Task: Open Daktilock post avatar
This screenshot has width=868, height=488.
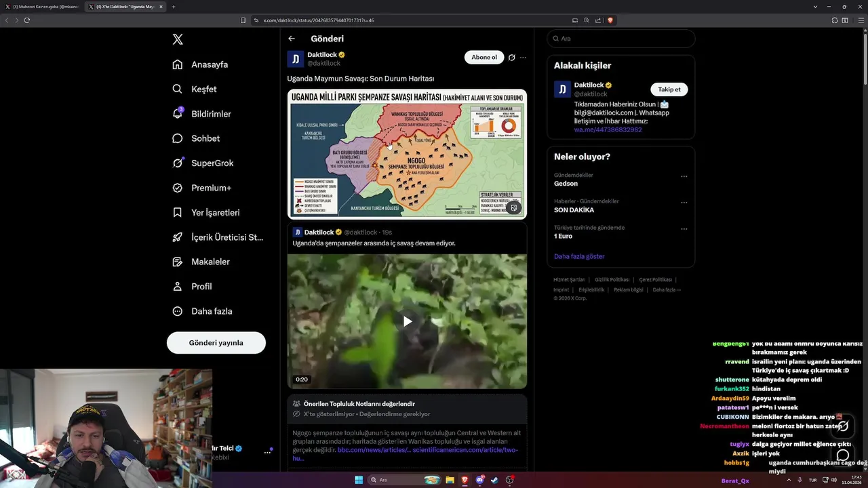Action: pos(296,59)
